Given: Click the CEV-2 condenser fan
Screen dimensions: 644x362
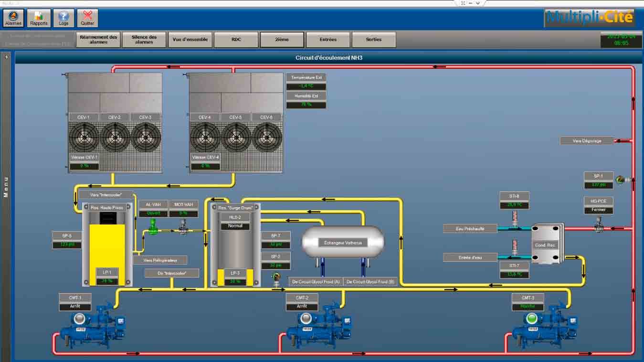Looking at the screenshot, I should [115, 138].
